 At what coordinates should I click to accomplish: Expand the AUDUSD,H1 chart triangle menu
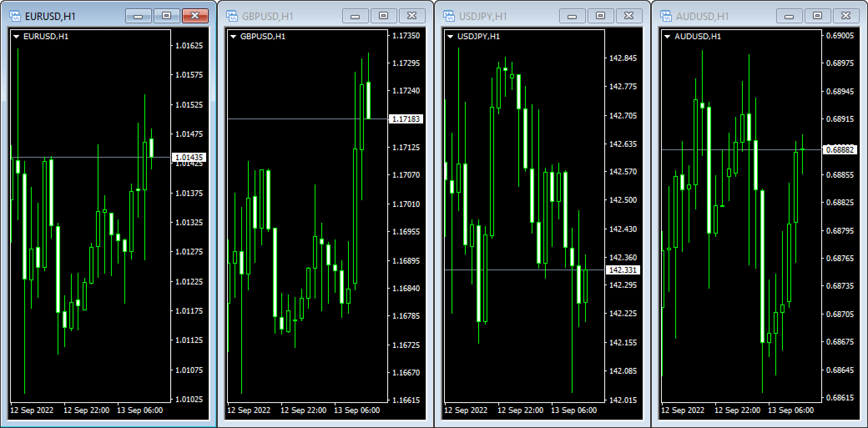pos(668,36)
